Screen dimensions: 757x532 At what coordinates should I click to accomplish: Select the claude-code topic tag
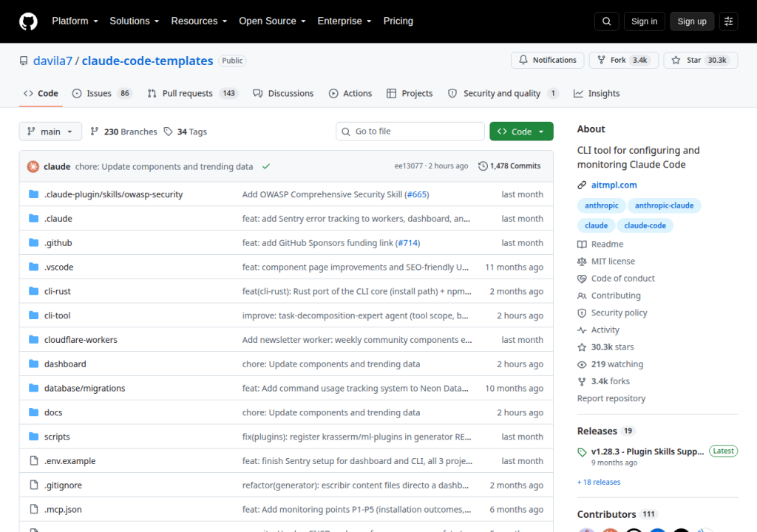[645, 225]
